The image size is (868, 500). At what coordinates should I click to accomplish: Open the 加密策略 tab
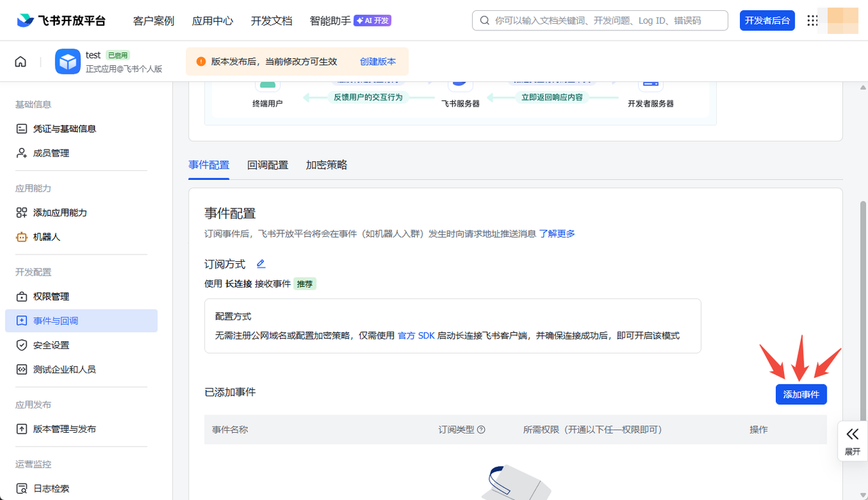click(325, 165)
